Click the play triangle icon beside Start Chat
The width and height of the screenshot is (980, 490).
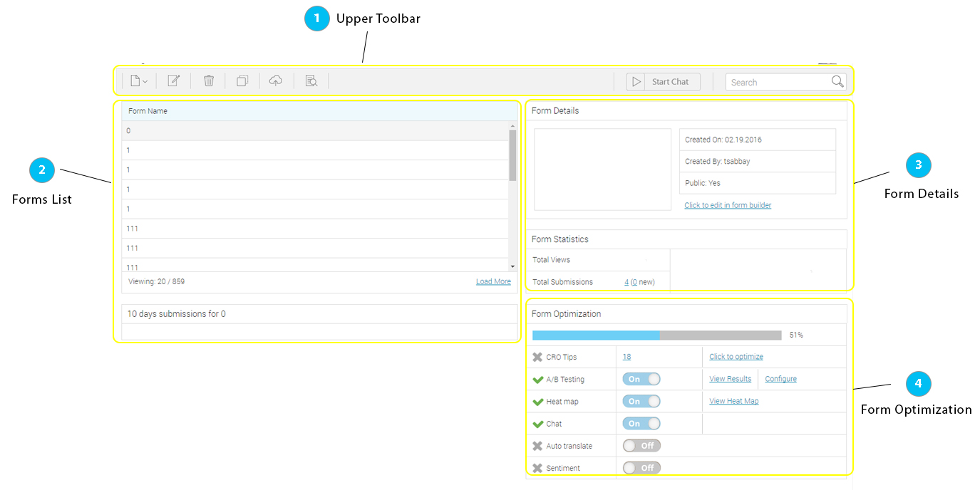(636, 82)
